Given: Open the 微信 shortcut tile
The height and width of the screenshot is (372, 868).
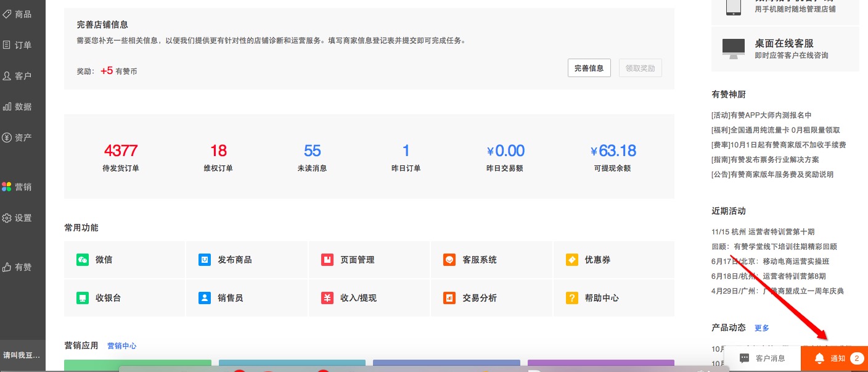Looking at the screenshot, I should (x=125, y=260).
